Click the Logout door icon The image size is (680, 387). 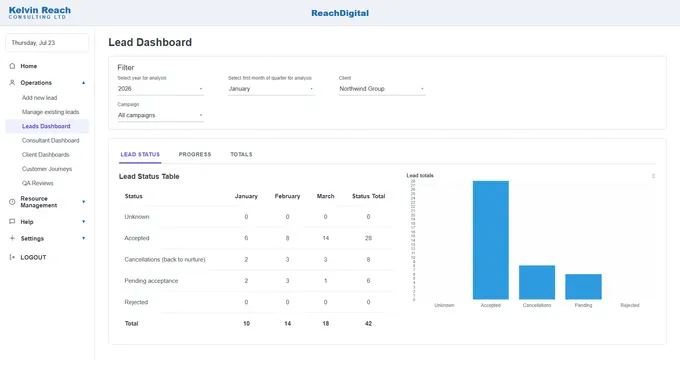[x=12, y=257]
